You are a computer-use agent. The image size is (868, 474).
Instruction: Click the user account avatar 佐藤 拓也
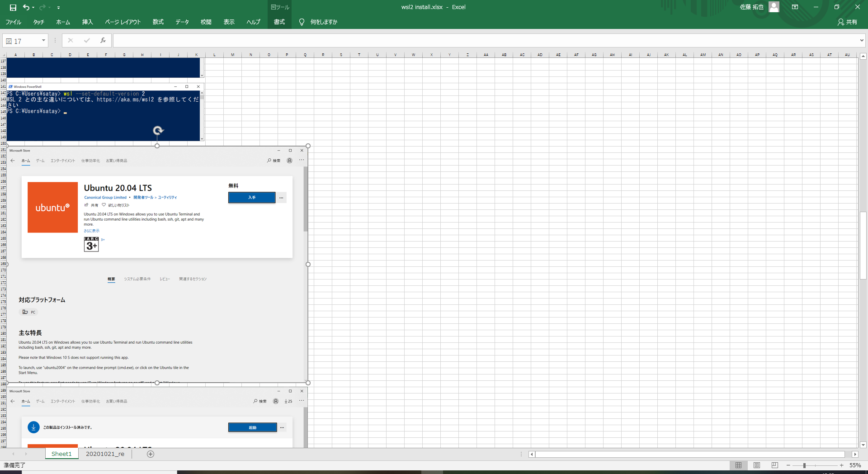(774, 7)
